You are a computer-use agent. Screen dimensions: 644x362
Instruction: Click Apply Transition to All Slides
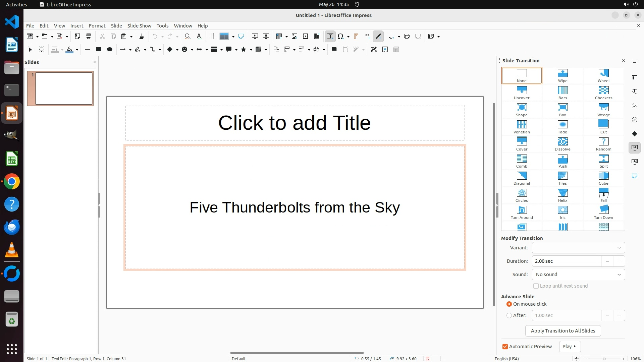563,331
